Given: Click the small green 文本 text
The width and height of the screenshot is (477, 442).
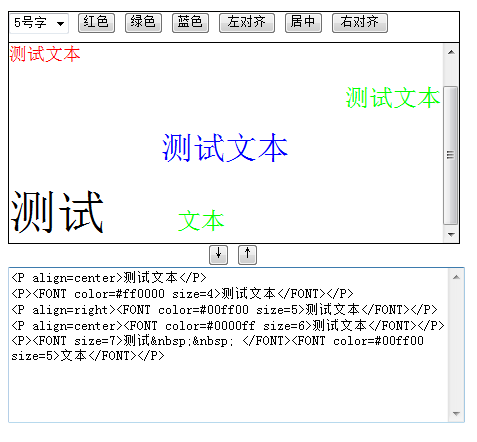Looking at the screenshot, I should click(201, 221).
